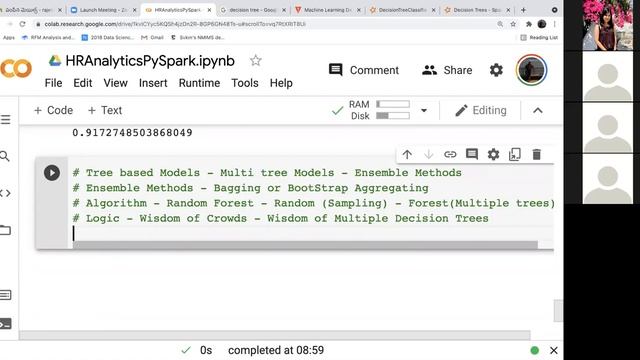
Task: Click notebook bottom horizontal scrollbar
Action: [275, 335]
